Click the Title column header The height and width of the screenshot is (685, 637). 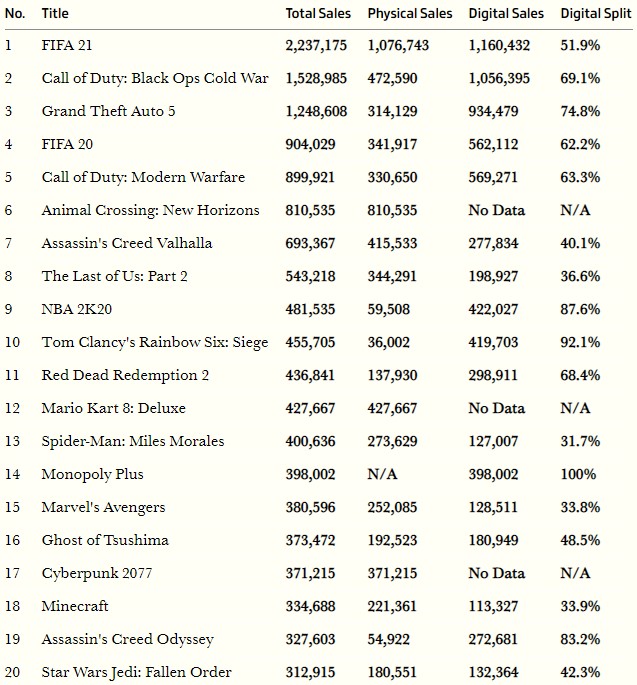coord(55,14)
